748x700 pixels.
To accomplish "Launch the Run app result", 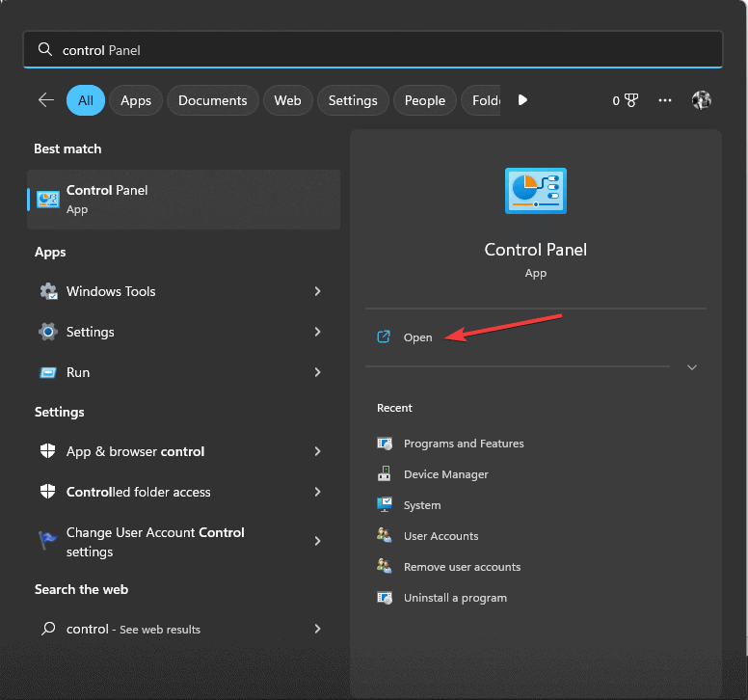I will click(78, 372).
